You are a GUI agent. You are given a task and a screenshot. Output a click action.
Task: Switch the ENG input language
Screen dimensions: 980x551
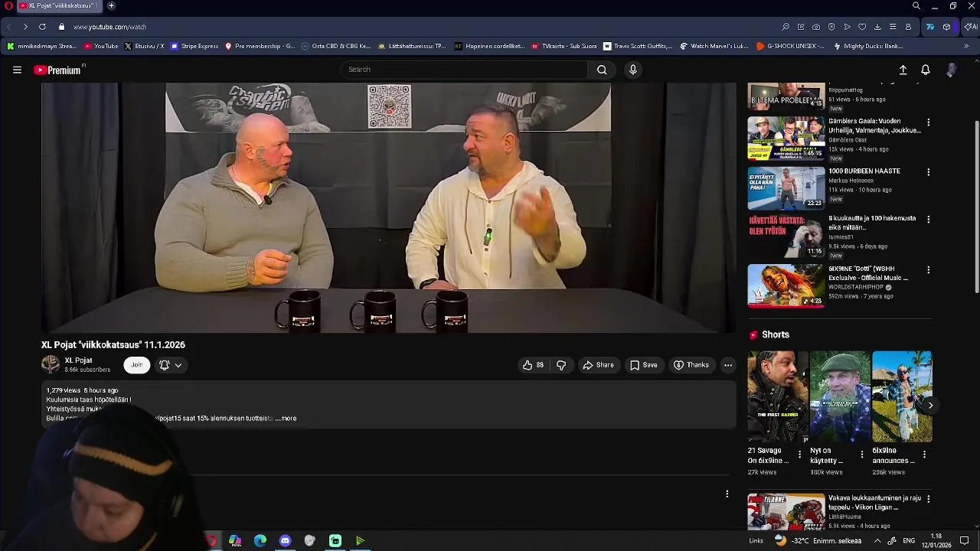click(x=909, y=541)
